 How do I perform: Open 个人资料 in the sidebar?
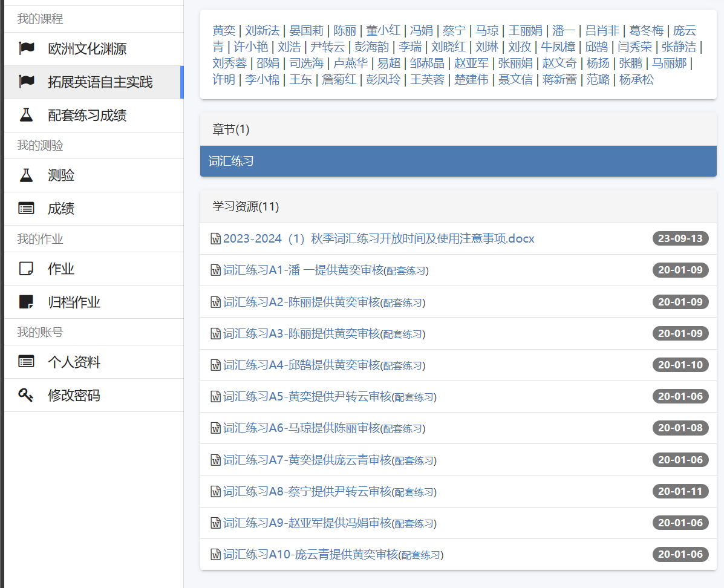click(x=74, y=362)
